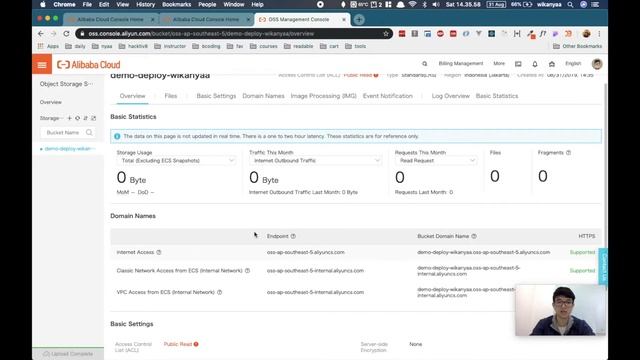The height and width of the screenshot is (360, 640).
Task: Click the help icon beside VPC Access
Action: [x=220, y=292]
